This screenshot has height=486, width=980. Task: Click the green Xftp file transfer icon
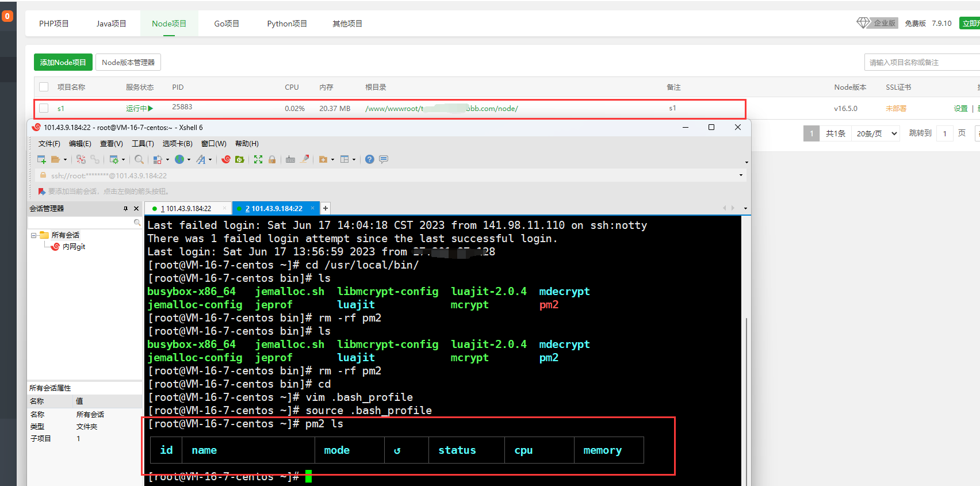(240, 159)
